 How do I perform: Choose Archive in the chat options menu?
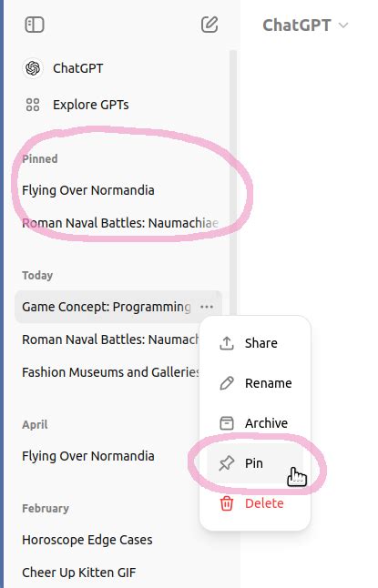(255, 423)
